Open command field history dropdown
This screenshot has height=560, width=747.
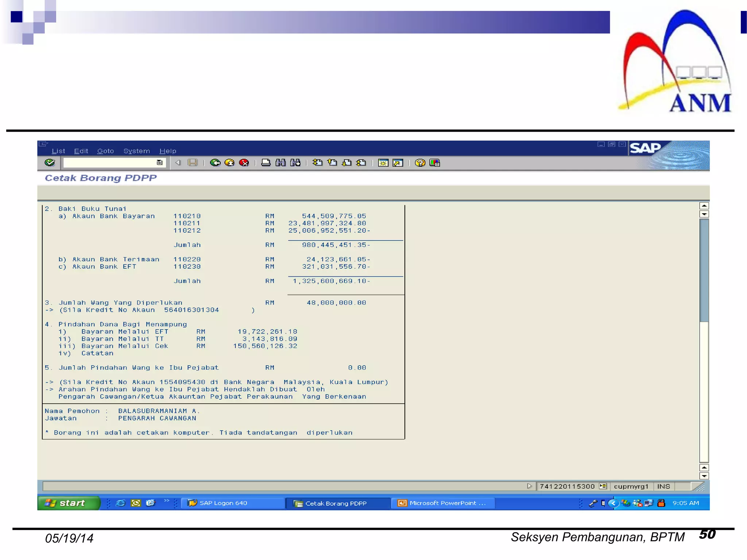[159, 163]
